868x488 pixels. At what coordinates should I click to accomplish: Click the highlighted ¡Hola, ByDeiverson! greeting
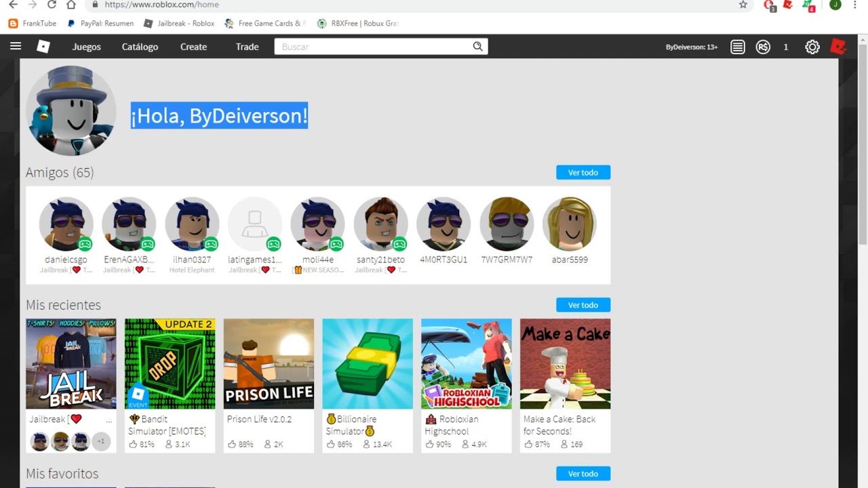coord(219,116)
